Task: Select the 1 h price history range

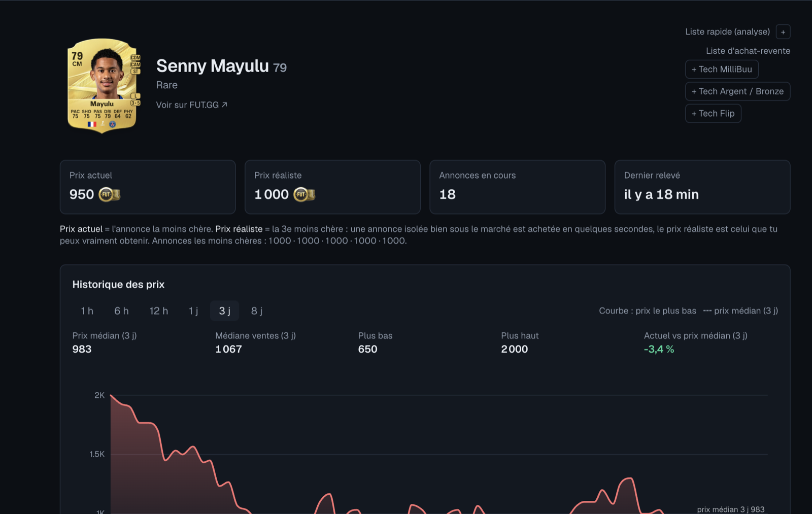Action: tap(87, 311)
